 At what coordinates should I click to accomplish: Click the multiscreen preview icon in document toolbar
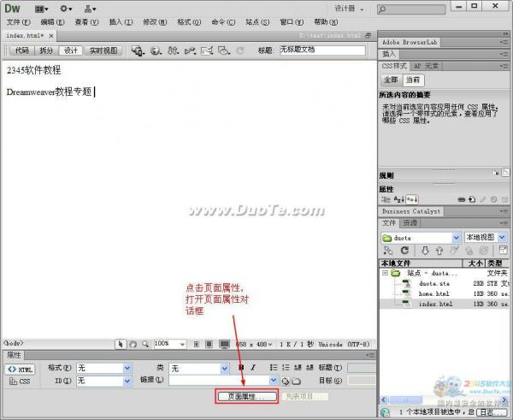point(138,50)
